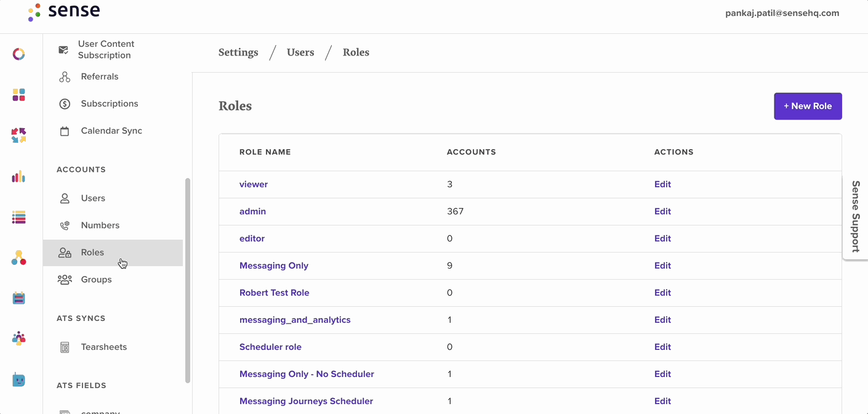Click the Roles lock-person icon
868x414 pixels.
(65, 253)
